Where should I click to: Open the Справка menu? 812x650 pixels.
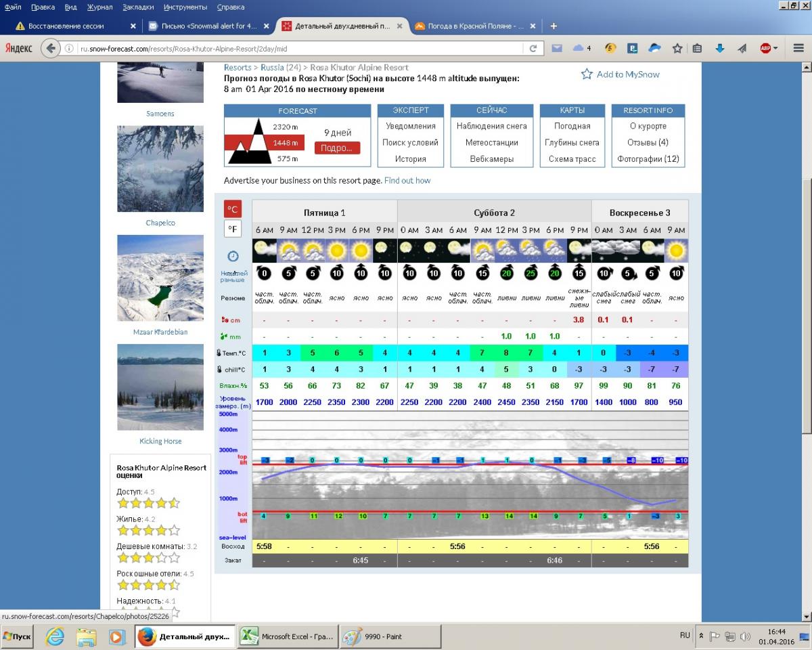click(231, 7)
